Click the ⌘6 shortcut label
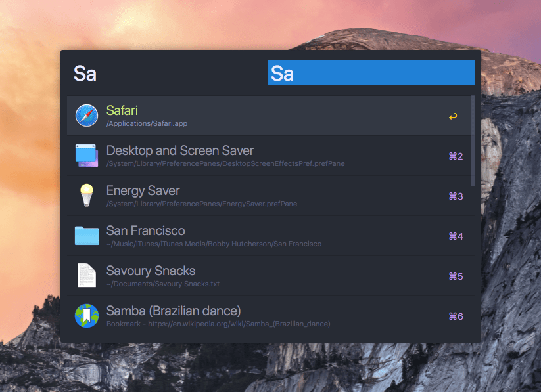 click(x=456, y=316)
